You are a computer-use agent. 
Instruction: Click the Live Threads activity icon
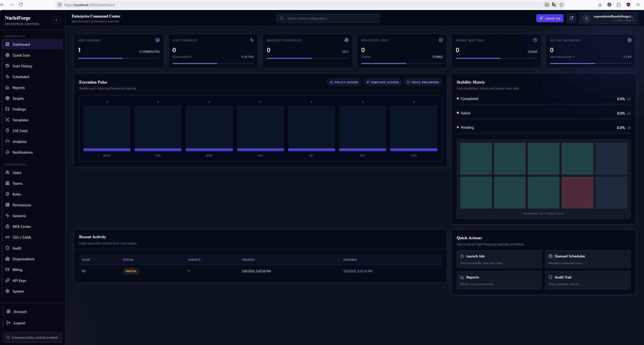(x=252, y=40)
